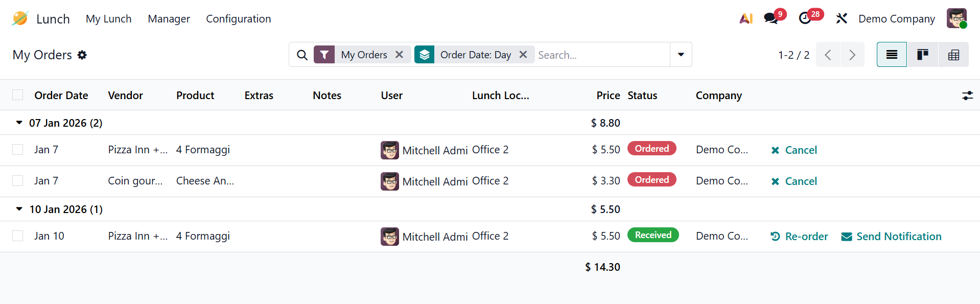The width and height of the screenshot is (980, 304).
Task: Switch to the kanban view
Action: pos(922,55)
